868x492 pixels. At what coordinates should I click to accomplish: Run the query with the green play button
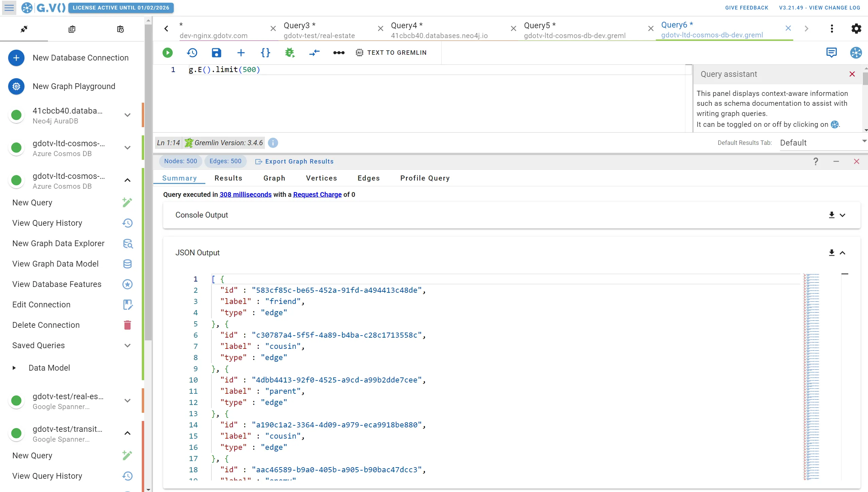168,53
